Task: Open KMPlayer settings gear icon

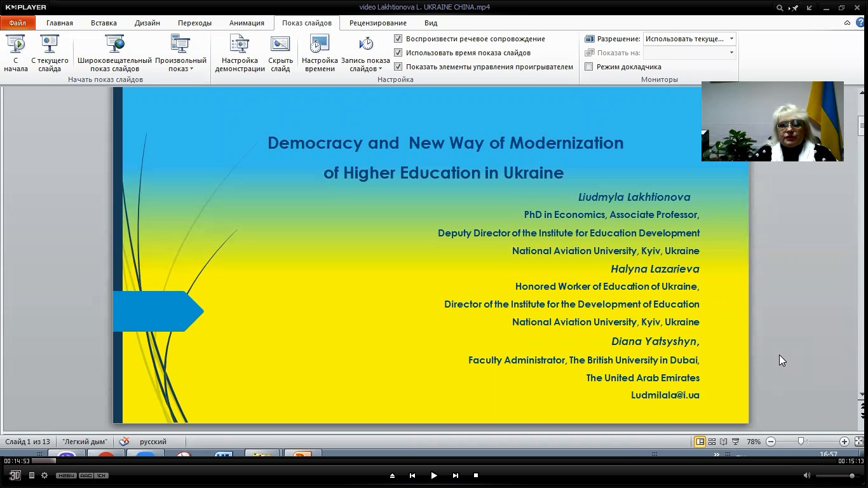Action: pos(44,475)
